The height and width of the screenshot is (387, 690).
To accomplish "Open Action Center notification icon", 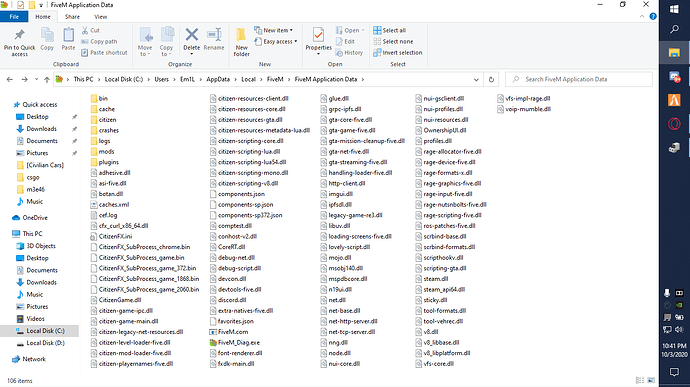I will [674, 372].
